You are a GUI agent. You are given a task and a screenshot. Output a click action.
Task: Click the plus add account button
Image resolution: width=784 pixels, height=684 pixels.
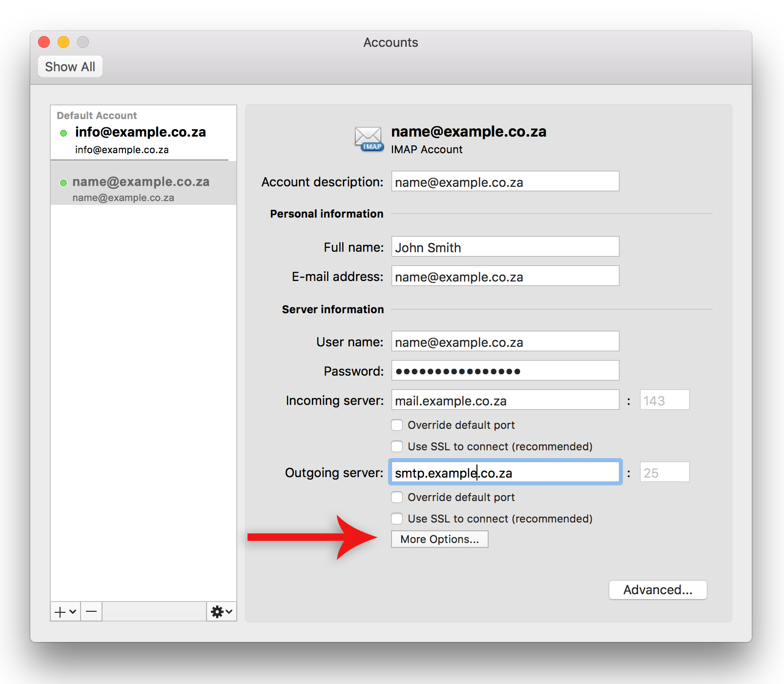[65, 611]
